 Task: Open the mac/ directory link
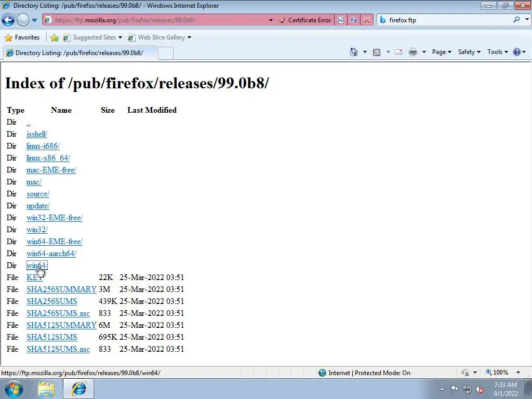(x=34, y=182)
